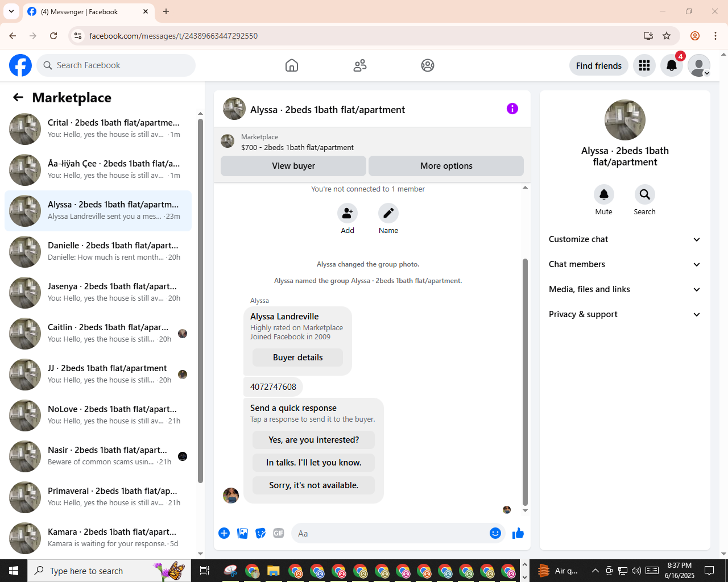This screenshot has height=582, width=728.
Task: Open Caitlin conversation in the list
Action: point(98,334)
